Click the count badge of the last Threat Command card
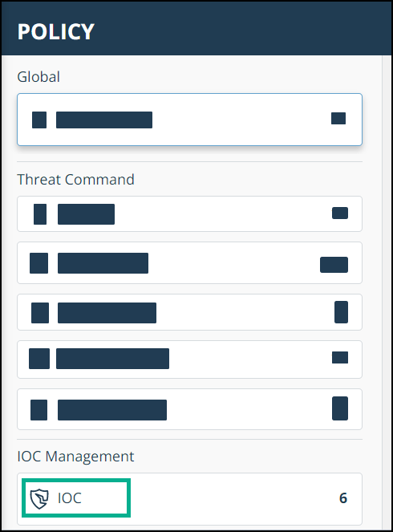 (x=340, y=408)
